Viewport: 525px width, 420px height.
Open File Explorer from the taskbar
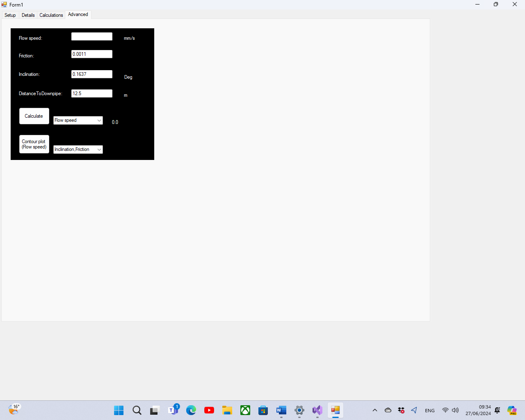(x=227, y=410)
